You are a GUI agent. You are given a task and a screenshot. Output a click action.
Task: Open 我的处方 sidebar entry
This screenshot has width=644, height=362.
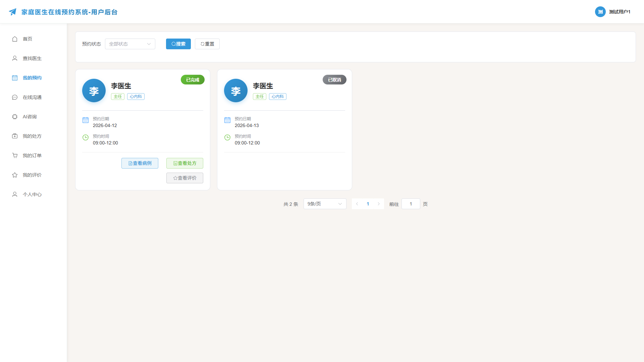[x=34, y=136]
